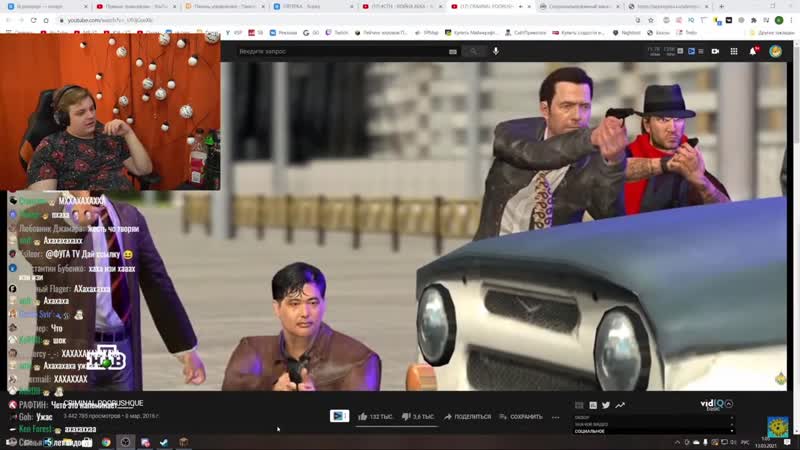
Task: Click the taskbar clock and date
Action: pyautogui.click(x=766, y=442)
